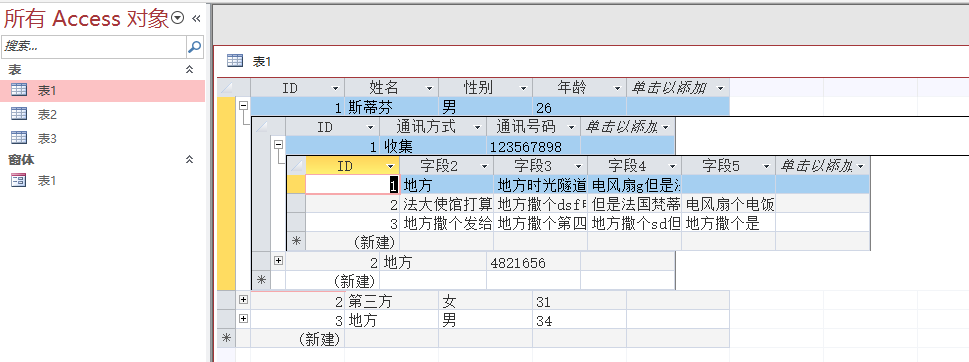Click the 表1 table icon in navigation list
The height and width of the screenshot is (362, 969).
[19, 90]
